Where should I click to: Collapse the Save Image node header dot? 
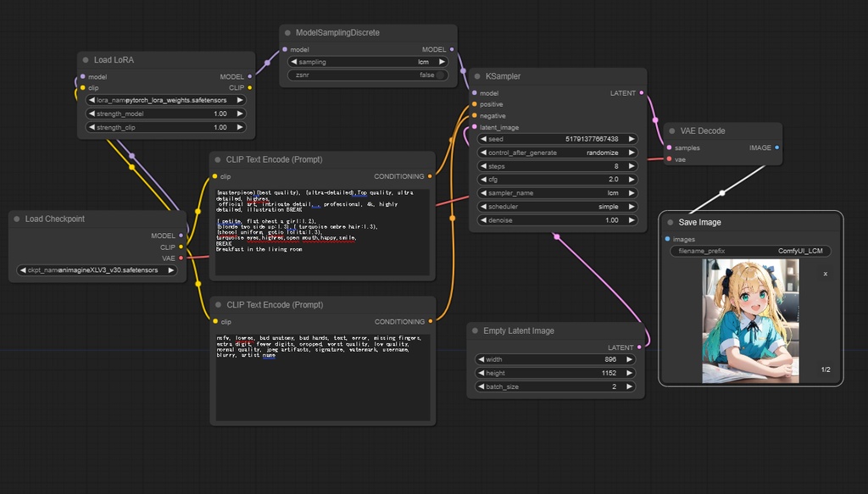(x=670, y=222)
